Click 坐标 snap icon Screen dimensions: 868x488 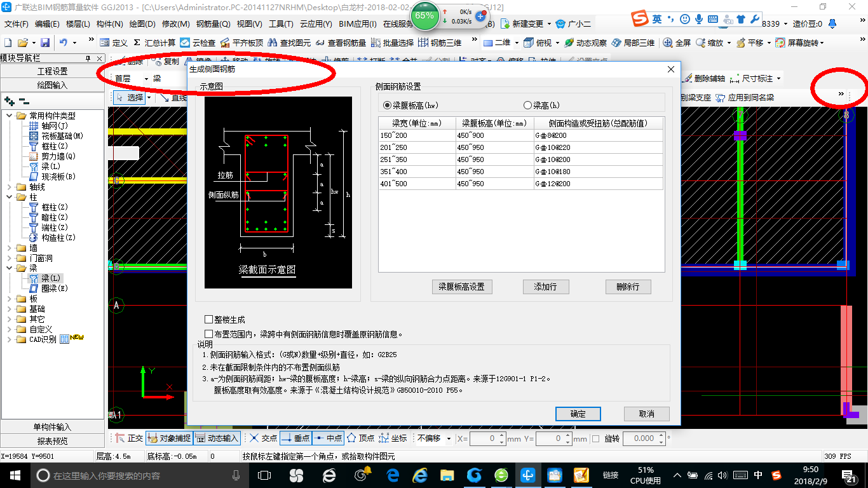tap(393, 438)
